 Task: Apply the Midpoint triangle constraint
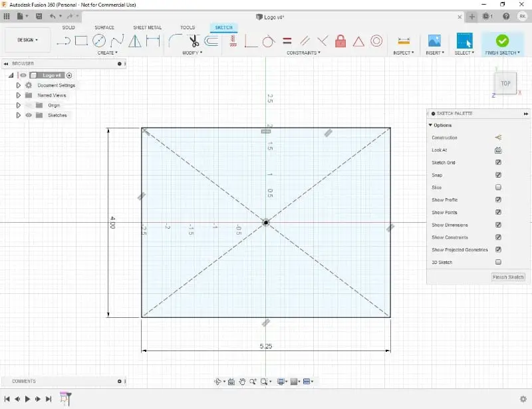[358, 41]
